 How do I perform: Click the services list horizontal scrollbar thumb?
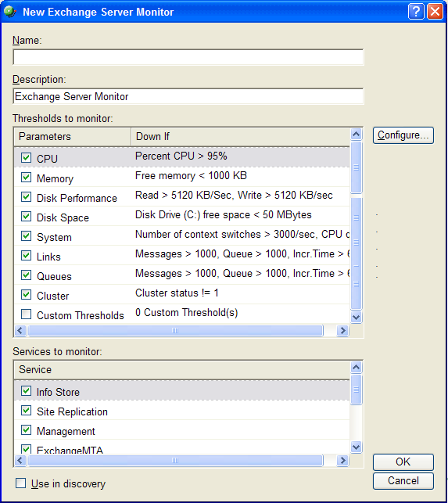(x=175, y=460)
